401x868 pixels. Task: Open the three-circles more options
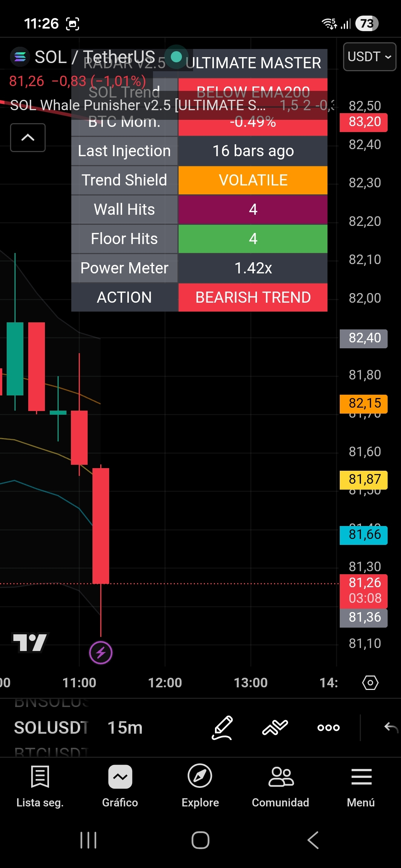pyautogui.click(x=329, y=727)
